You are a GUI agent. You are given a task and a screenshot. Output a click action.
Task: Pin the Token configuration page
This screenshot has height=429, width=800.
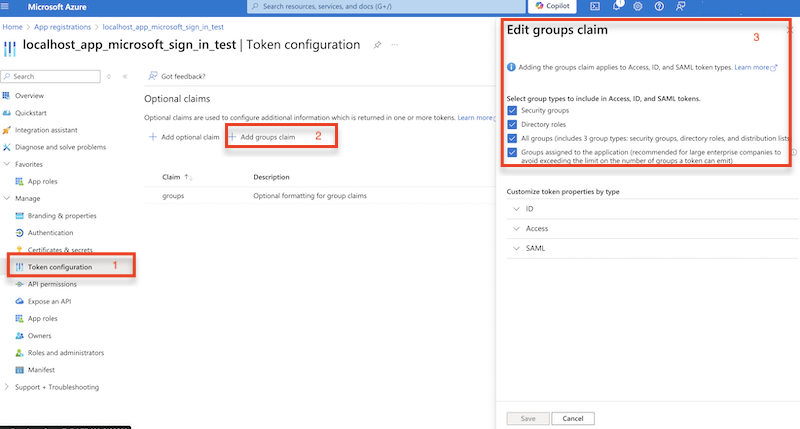coord(377,45)
